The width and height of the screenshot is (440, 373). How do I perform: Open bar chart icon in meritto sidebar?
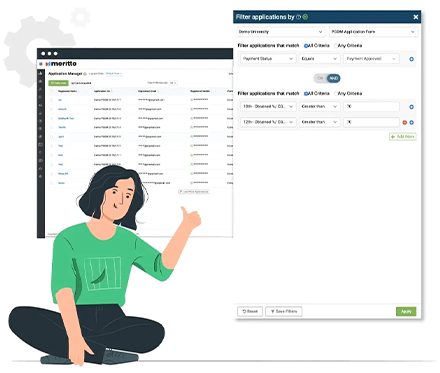coord(41,73)
